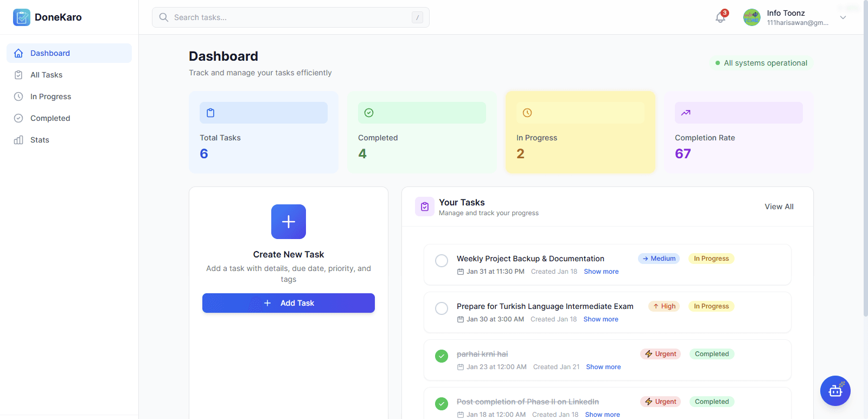Click calendar icon beside Jan 31 due date
Viewport: 868px width, 419px height.
(x=461, y=272)
